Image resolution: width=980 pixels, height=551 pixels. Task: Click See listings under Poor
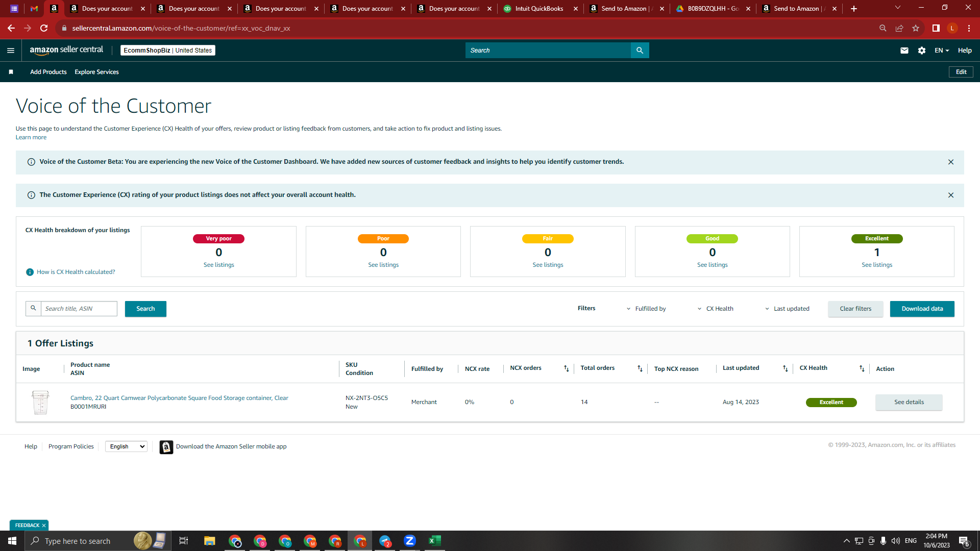(383, 265)
